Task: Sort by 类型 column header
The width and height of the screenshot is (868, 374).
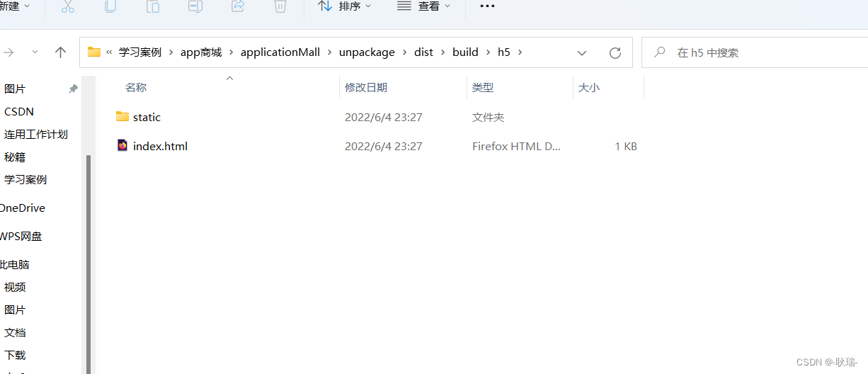Action: (x=483, y=88)
